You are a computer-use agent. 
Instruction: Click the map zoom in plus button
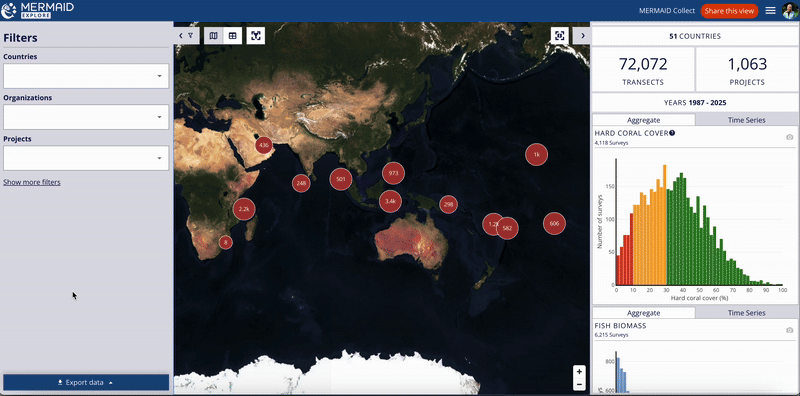tap(579, 372)
